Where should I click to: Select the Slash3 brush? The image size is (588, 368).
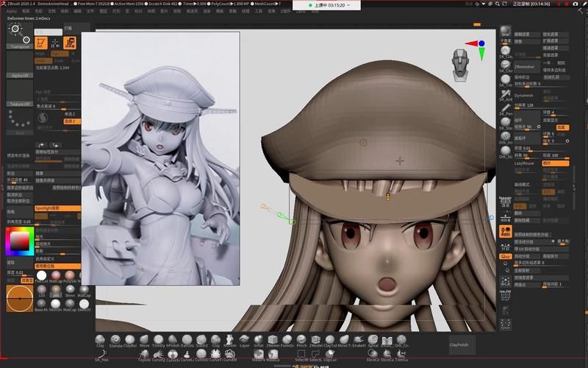(x=201, y=341)
